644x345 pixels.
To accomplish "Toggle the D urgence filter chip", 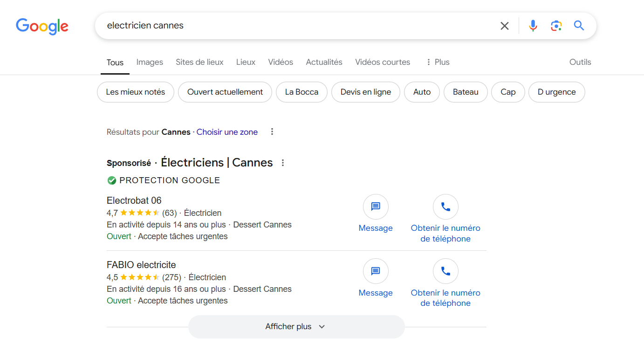I will click(556, 92).
